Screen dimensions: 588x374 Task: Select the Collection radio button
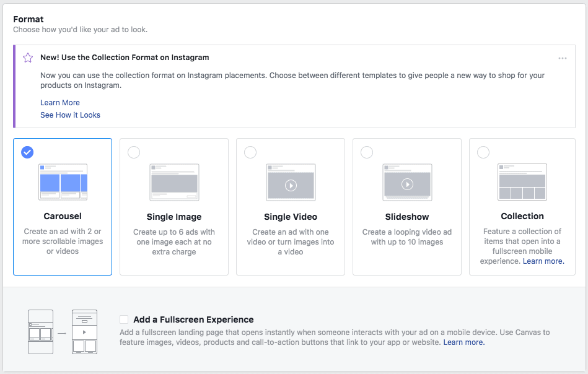click(483, 152)
